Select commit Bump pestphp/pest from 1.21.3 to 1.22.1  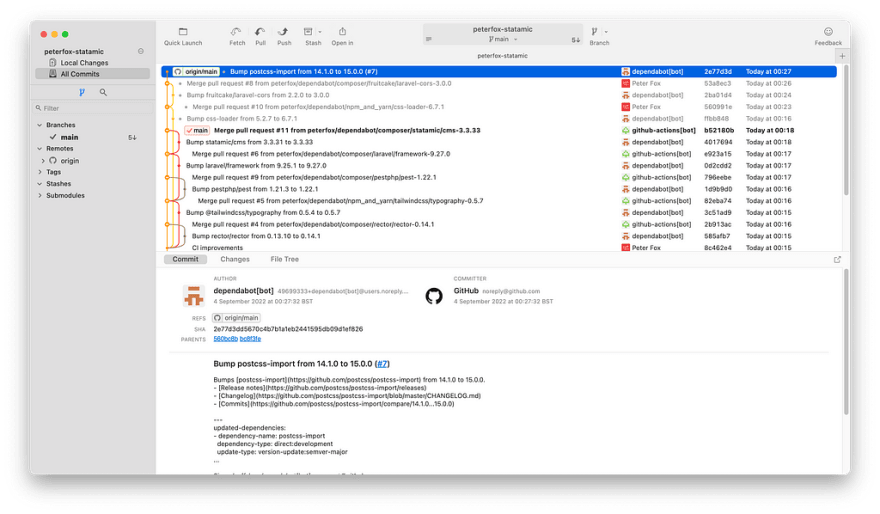pos(499,189)
